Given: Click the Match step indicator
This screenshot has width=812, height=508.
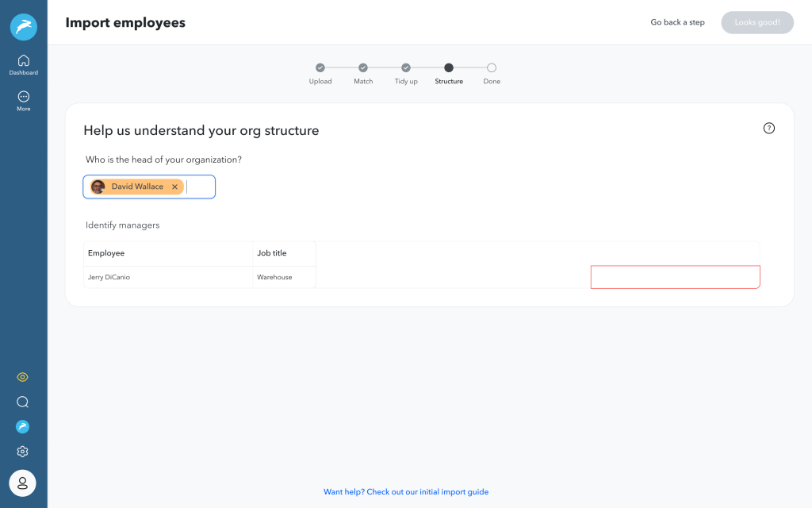Looking at the screenshot, I should click(363, 68).
